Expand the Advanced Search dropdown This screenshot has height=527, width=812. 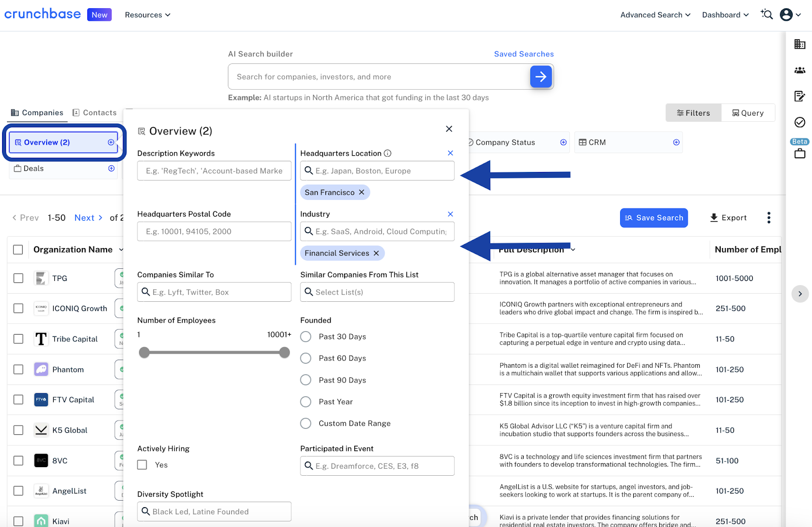[655, 15]
